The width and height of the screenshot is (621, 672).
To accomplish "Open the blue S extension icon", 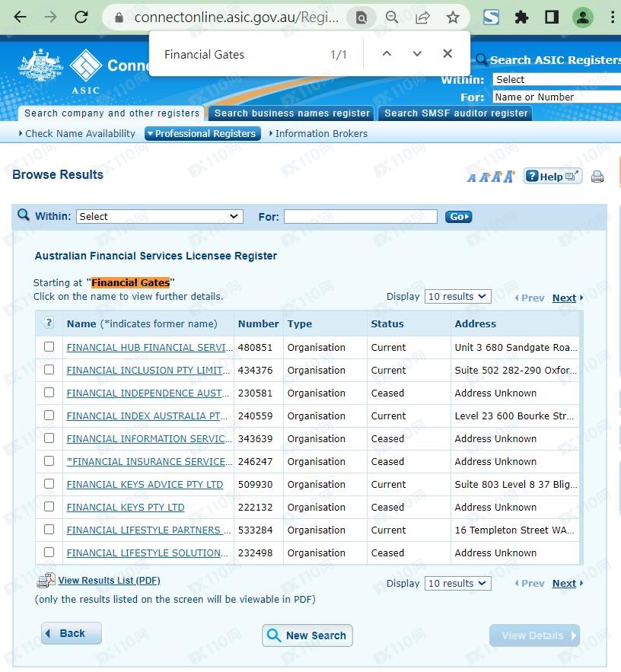I will (491, 18).
